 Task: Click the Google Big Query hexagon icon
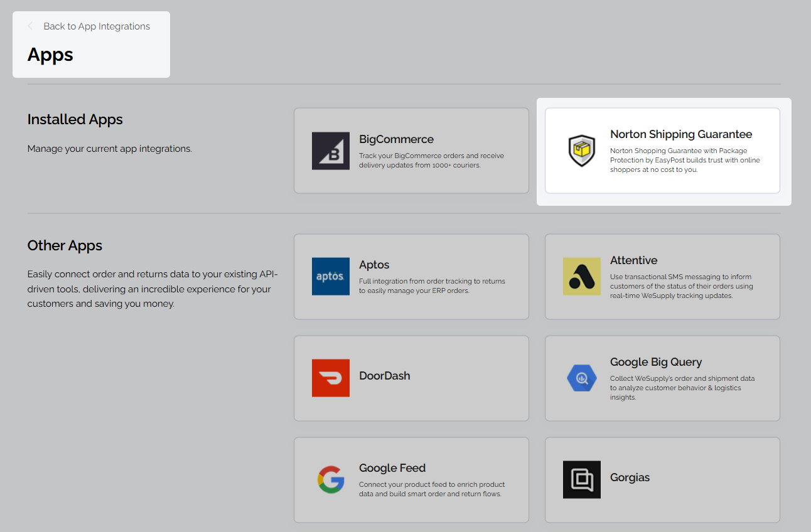(582, 378)
